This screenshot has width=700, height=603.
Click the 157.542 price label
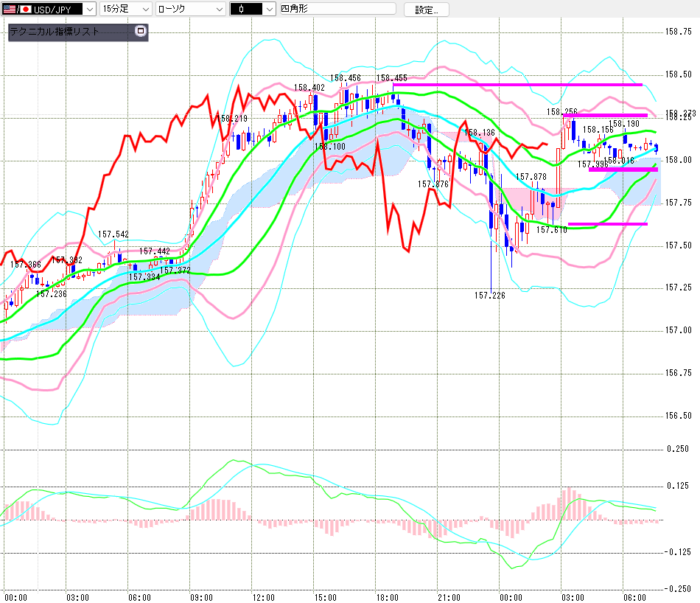[x=113, y=234]
